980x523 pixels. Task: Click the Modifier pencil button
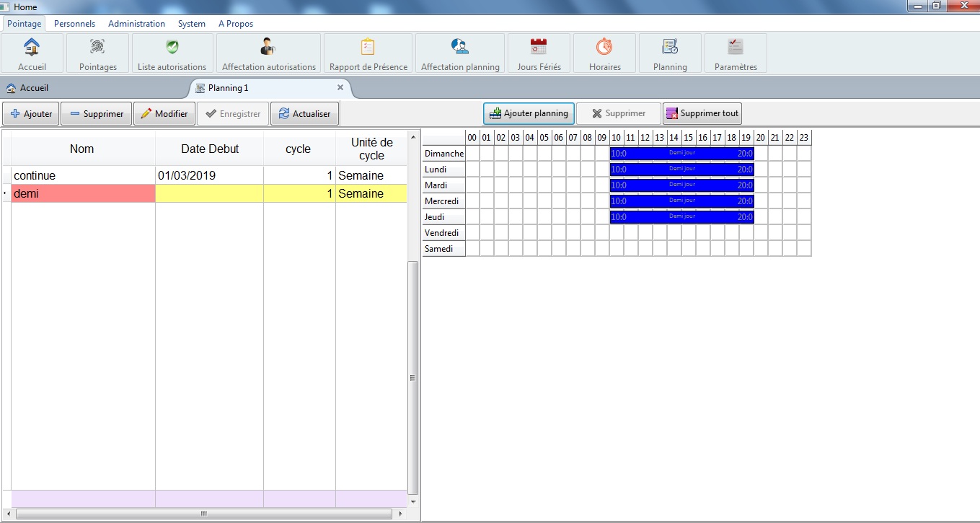pos(164,114)
